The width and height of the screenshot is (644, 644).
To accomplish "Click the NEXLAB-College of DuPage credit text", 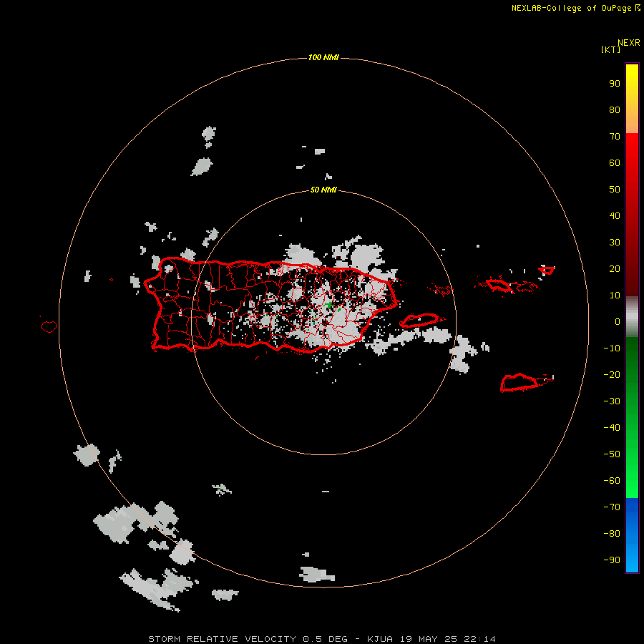I will click(576, 8).
